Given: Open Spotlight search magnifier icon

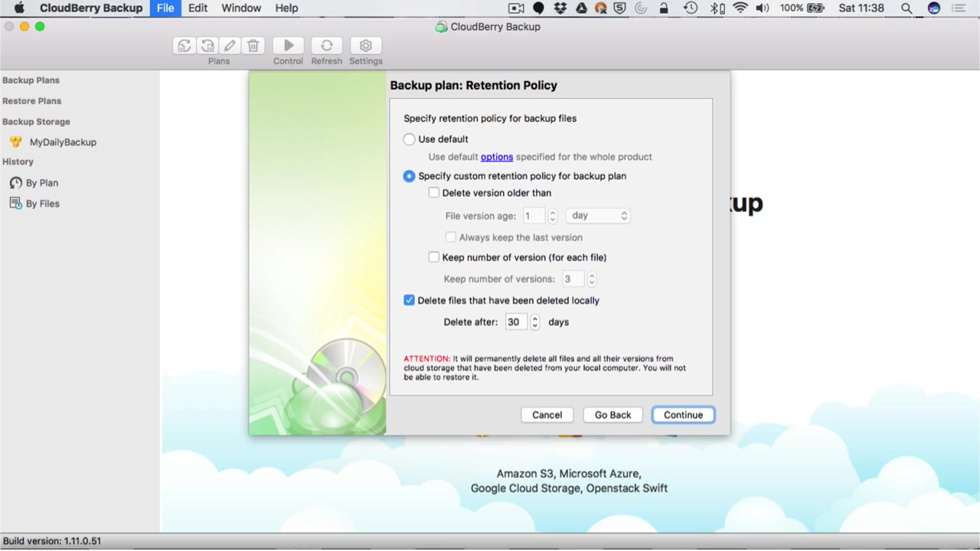Looking at the screenshot, I should coord(906,8).
